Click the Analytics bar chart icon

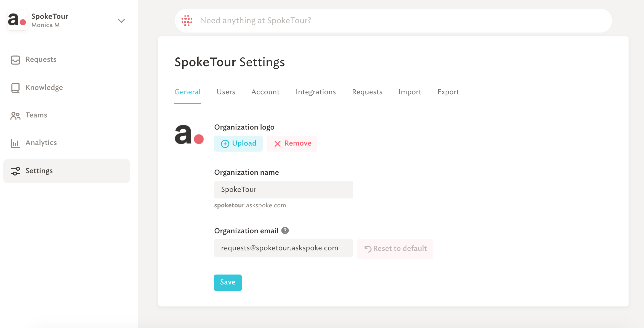(15, 143)
